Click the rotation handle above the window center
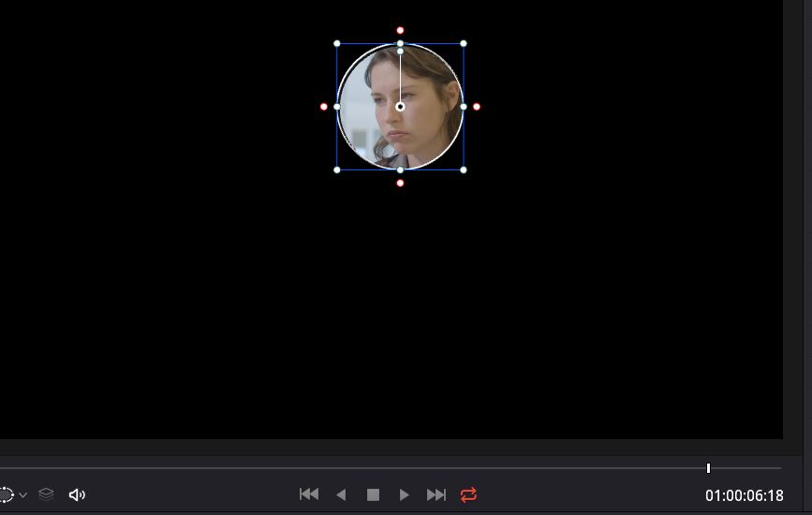 click(400, 51)
